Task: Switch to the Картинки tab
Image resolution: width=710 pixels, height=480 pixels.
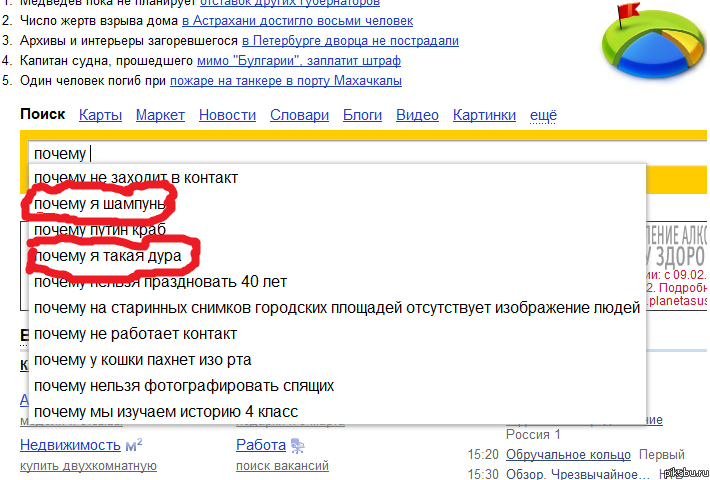Action: point(484,115)
